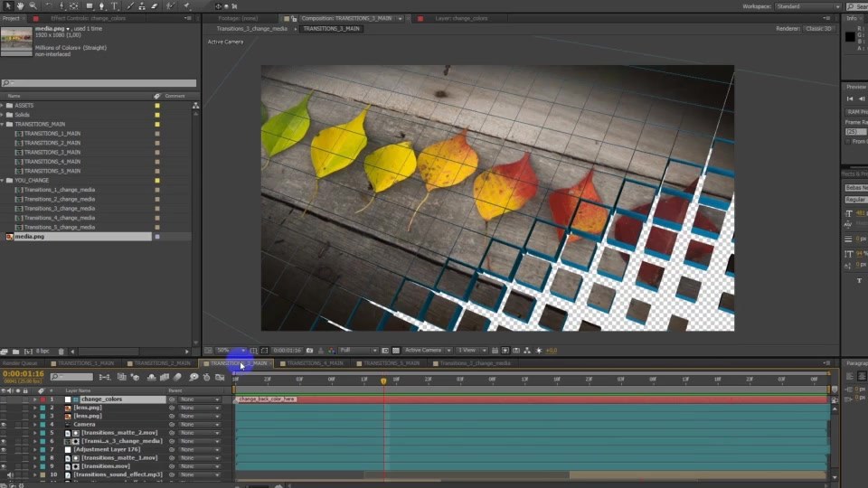Toggle visibility of layer 6 change_media

(x=4, y=441)
